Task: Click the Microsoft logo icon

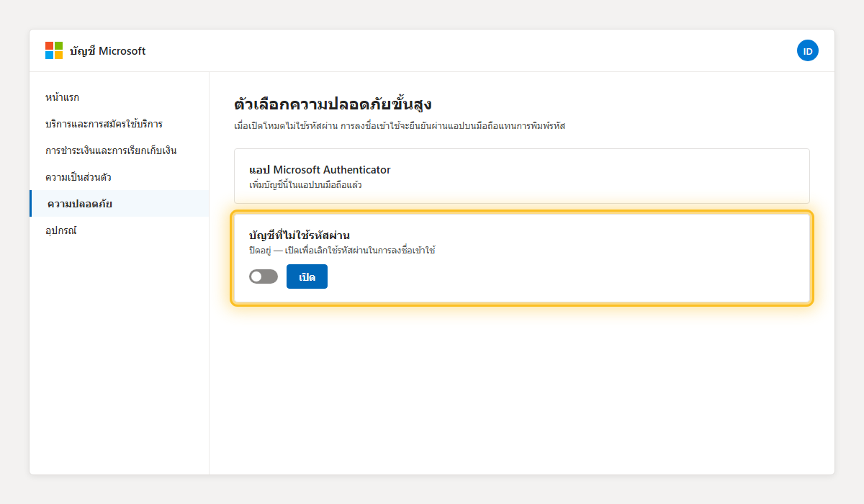Action: [x=54, y=50]
